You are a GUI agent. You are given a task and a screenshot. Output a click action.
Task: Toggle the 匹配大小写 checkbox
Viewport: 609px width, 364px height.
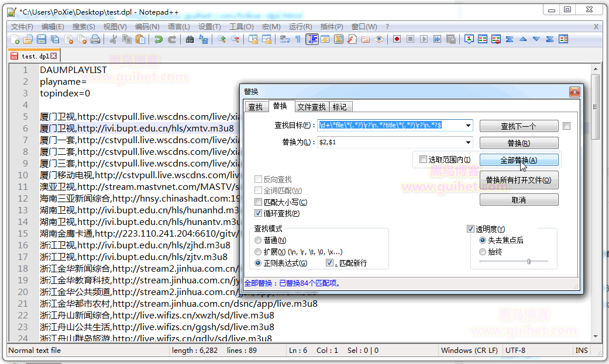pyautogui.click(x=258, y=202)
